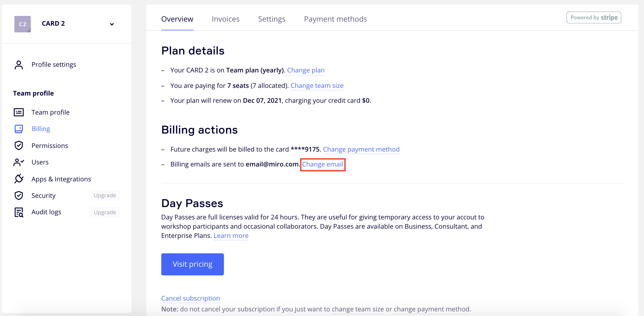
Task: Click the Team profile card icon
Action: point(19,112)
